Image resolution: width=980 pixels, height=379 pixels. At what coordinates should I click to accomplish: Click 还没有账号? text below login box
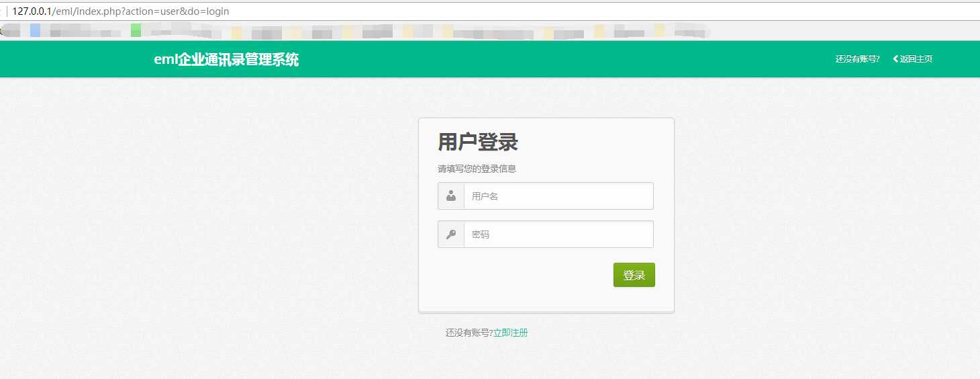[469, 333]
